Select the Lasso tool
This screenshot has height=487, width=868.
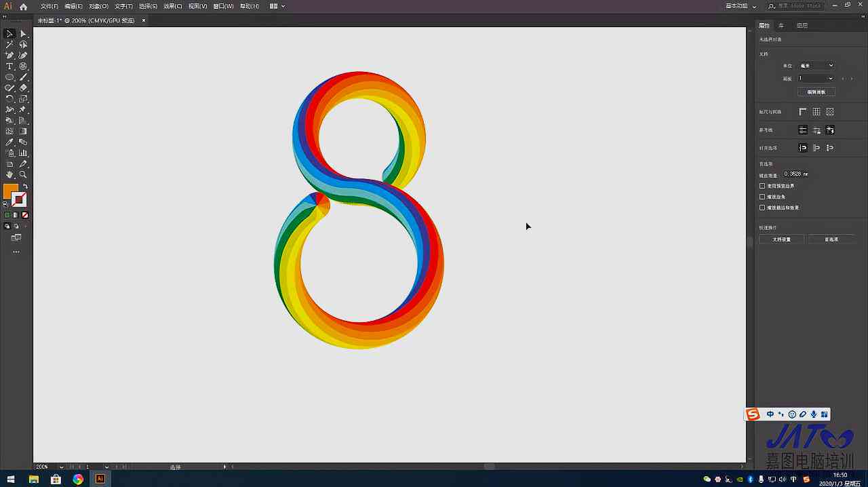click(x=23, y=44)
